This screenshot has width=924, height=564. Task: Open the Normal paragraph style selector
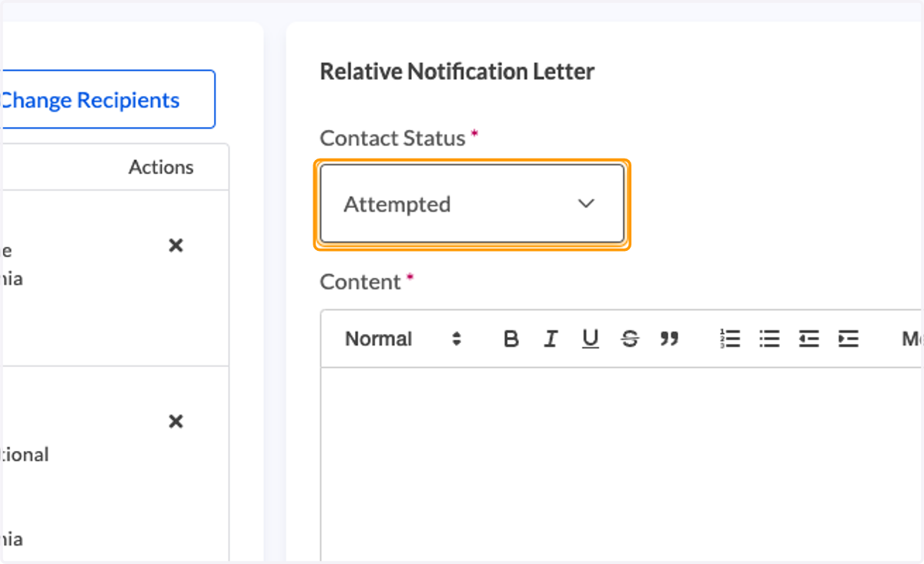point(403,339)
